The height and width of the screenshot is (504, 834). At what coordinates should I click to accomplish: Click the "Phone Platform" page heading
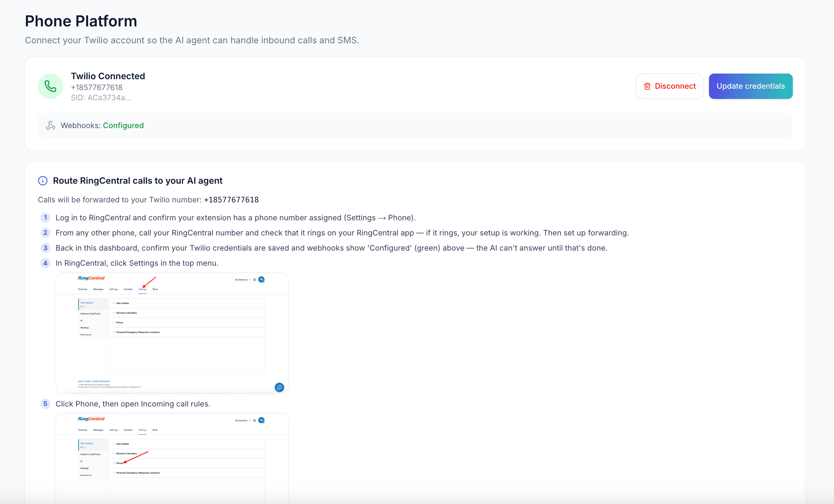(x=81, y=21)
